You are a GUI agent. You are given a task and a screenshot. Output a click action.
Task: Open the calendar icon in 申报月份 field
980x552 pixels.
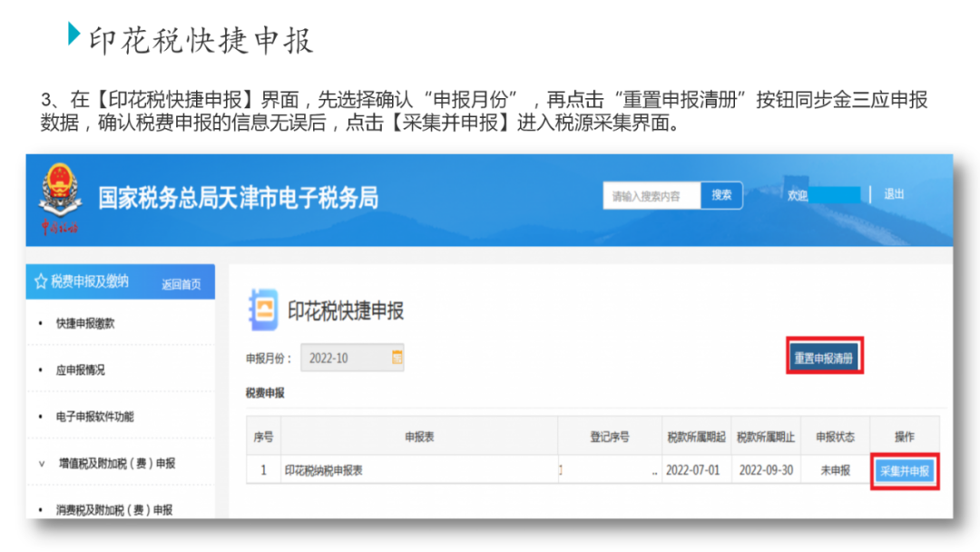[x=397, y=357]
